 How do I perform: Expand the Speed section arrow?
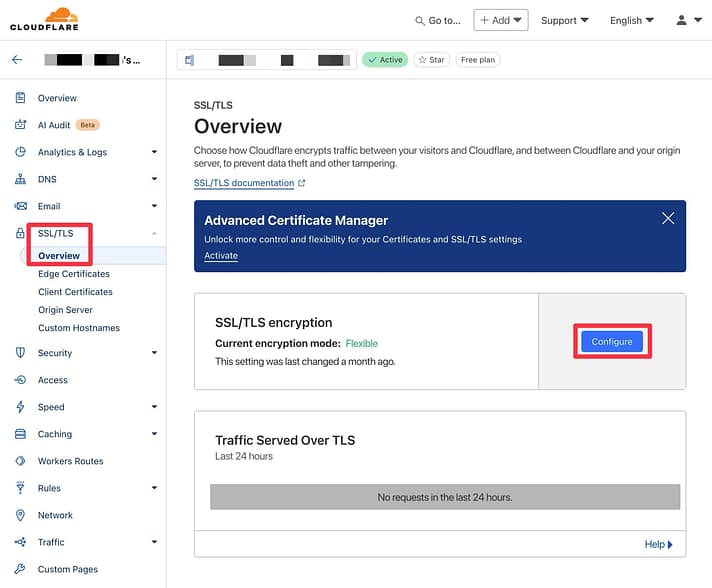[154, 406]
